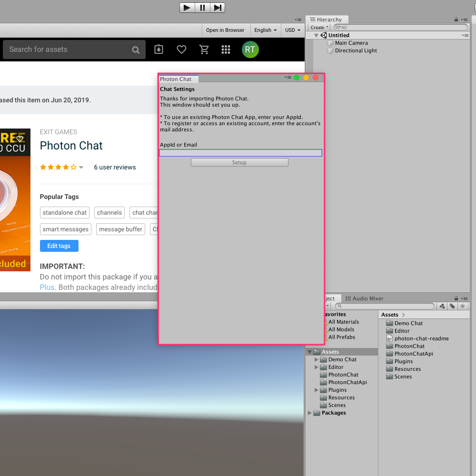Viewport: 476px width, 476px height.
Task: Select PhotonChat folder in tree
Action: [340, 375]
